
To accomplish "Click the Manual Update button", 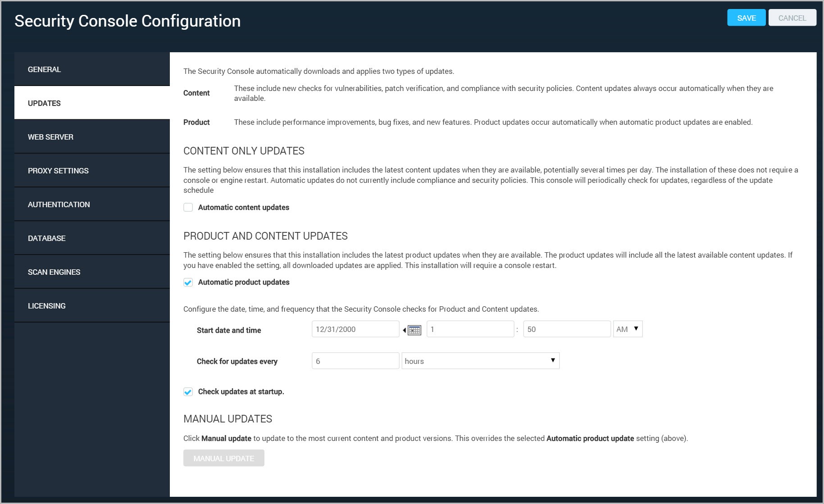I will [224, 459].
